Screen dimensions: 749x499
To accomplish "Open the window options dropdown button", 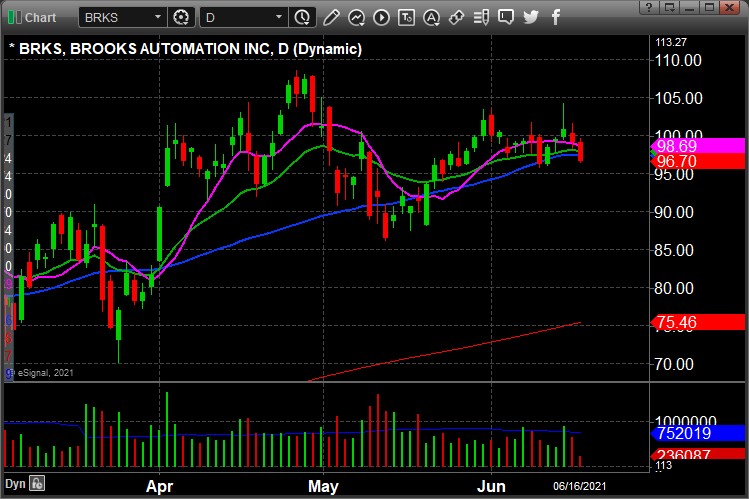I will point(670,7).
